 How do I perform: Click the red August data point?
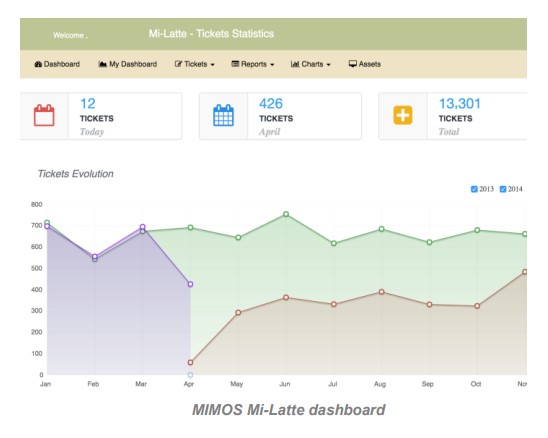(x=382, y=292)
